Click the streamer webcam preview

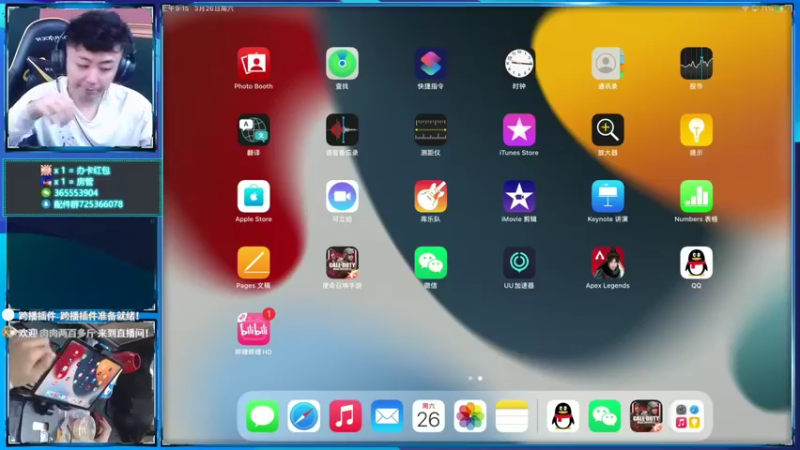point(81,78)
